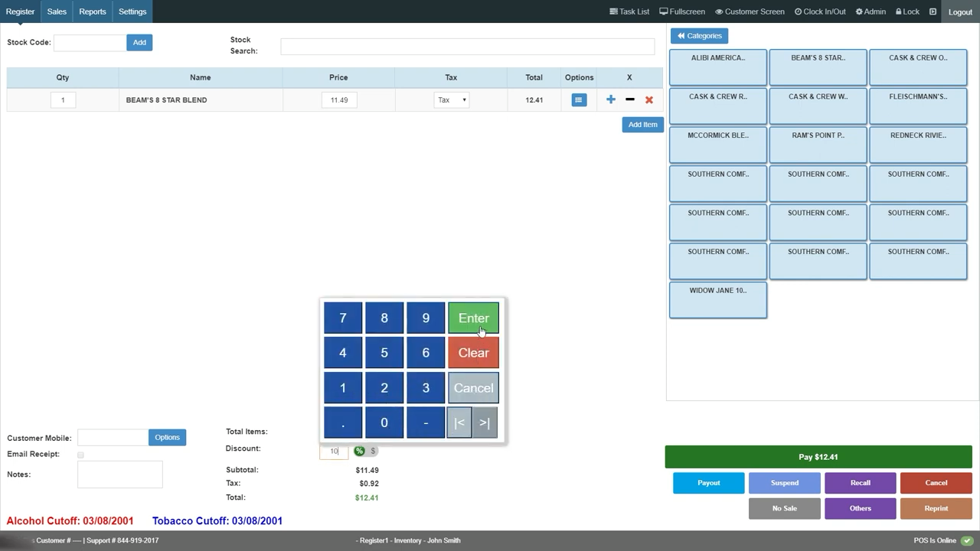Click the Notes text area
Viewport: 980px width, 551px height.
click(120, 474)
